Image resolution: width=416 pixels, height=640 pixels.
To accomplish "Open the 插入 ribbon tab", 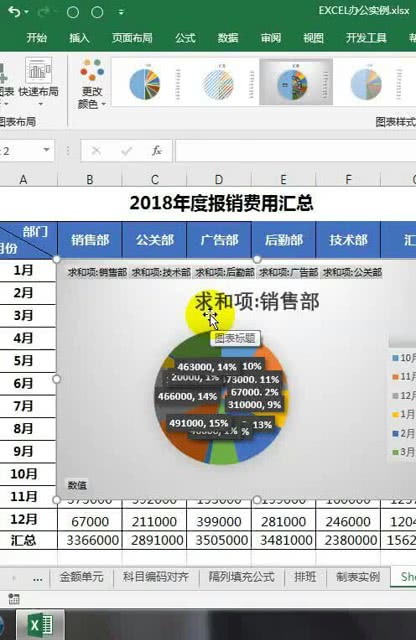I will point(79,38).
